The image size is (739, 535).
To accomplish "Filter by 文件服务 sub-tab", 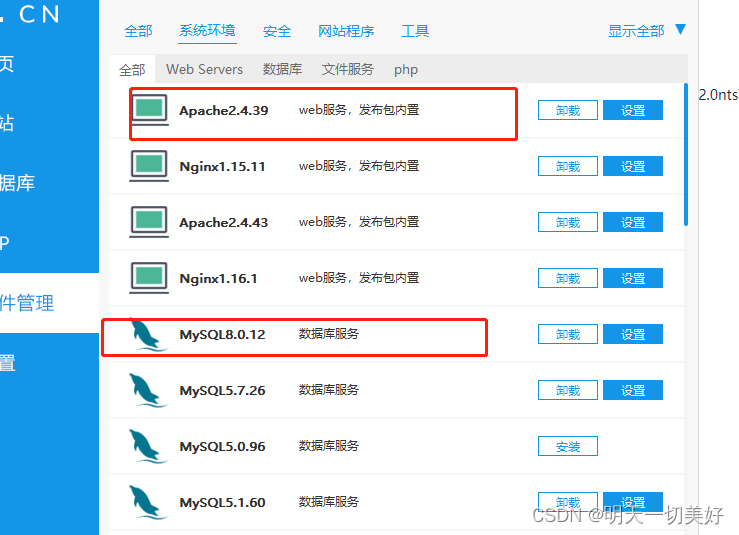I will click(348, 69).
